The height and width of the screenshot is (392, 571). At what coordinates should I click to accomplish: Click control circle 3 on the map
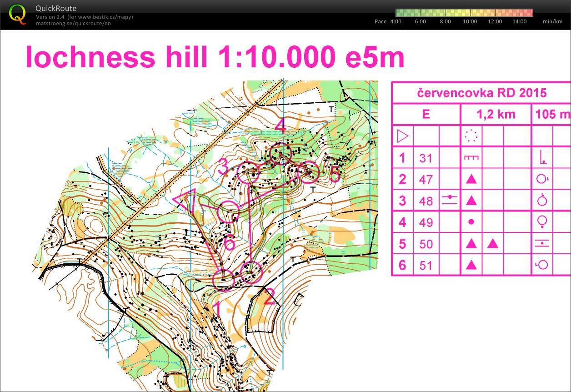click(x=248, y=173)
